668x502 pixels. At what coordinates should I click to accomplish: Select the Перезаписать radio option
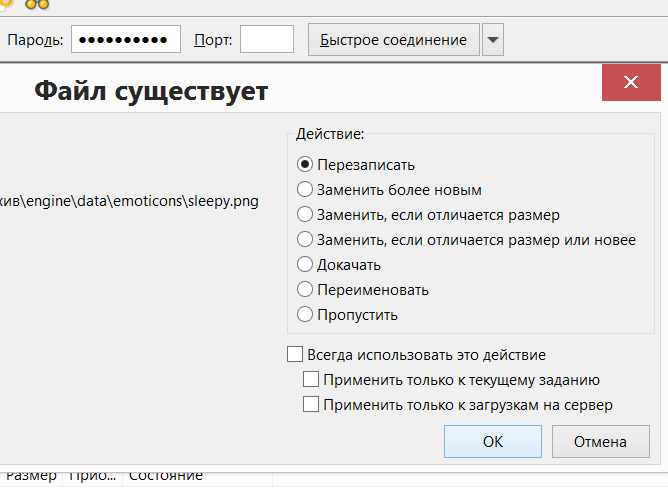point(306,165)
